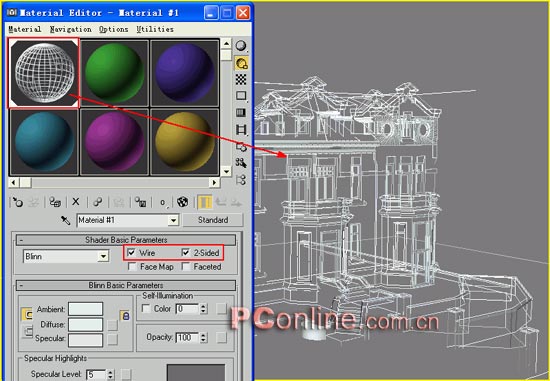Open Sample UV Tiling flyout
Viewport: 550px width, 381px height.
241,96
